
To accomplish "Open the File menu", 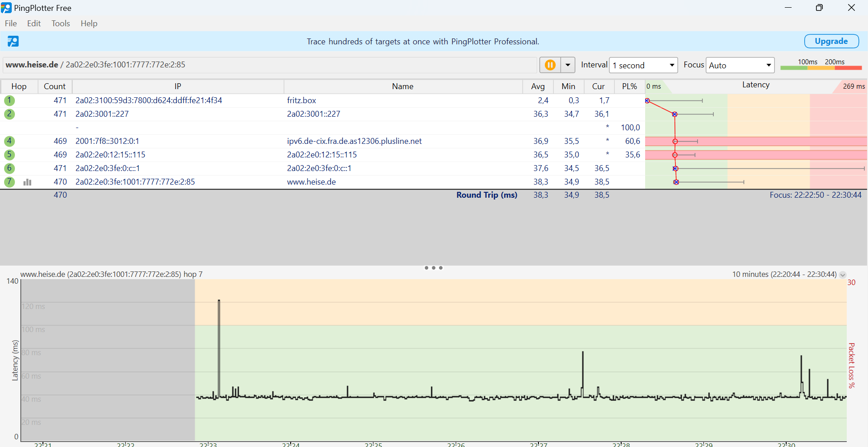I will [11, 24].
